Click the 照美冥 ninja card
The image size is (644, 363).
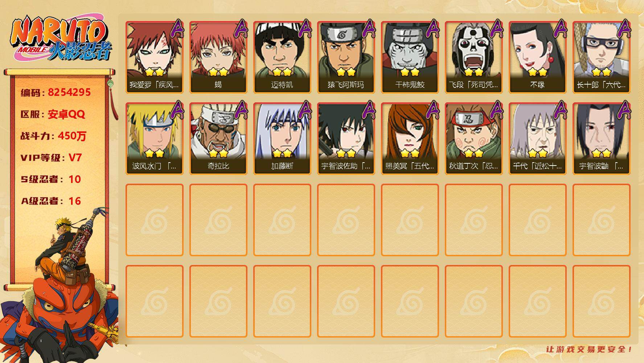410,138
